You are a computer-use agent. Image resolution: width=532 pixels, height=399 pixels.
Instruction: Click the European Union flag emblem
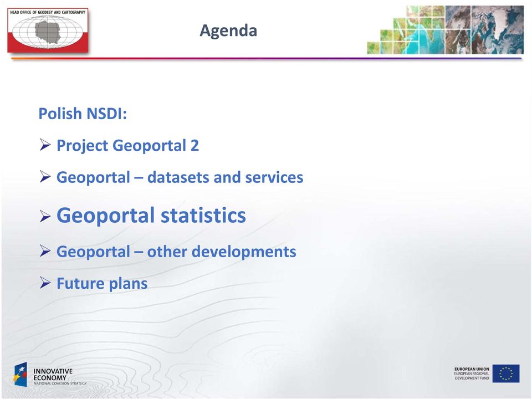(x=506, y=374)
